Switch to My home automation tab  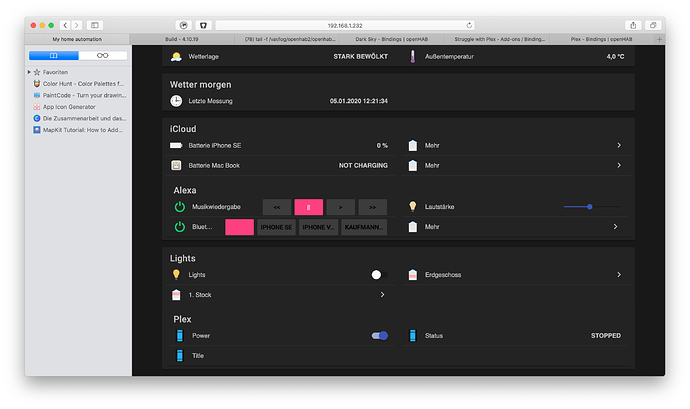click(x=77, y=39)
